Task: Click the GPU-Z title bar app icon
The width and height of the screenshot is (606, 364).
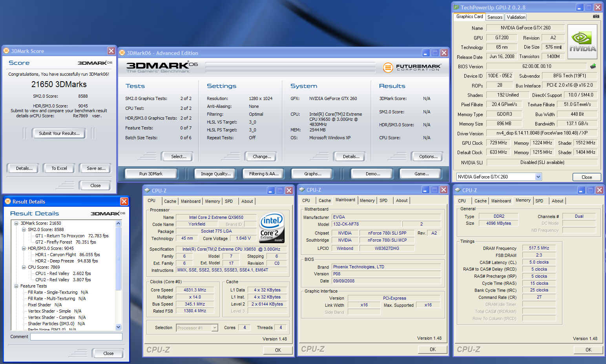Action: [456, 7]
